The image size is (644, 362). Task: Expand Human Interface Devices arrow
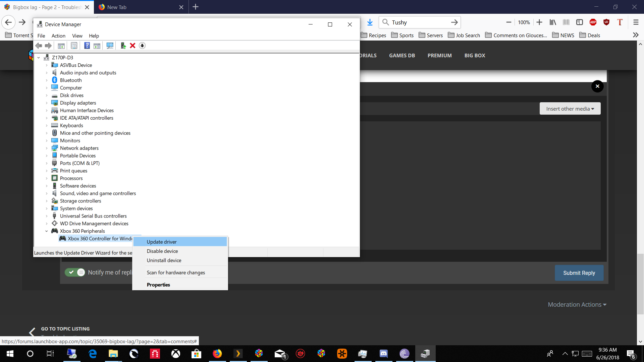coord(47,110)
